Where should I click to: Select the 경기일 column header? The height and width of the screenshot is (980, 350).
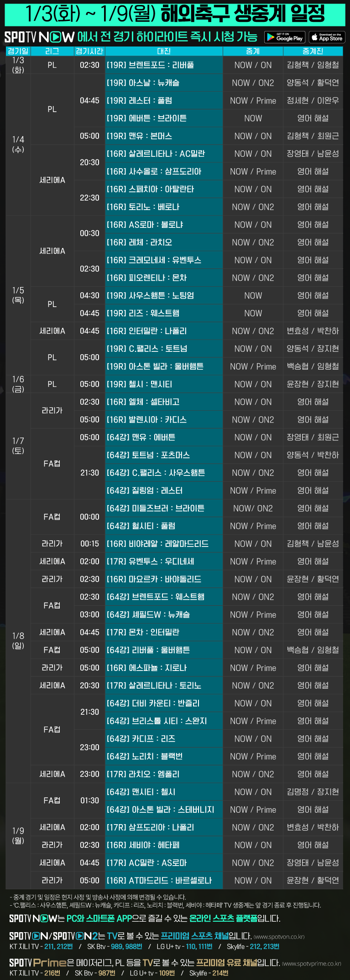click(x=18, y=52)
